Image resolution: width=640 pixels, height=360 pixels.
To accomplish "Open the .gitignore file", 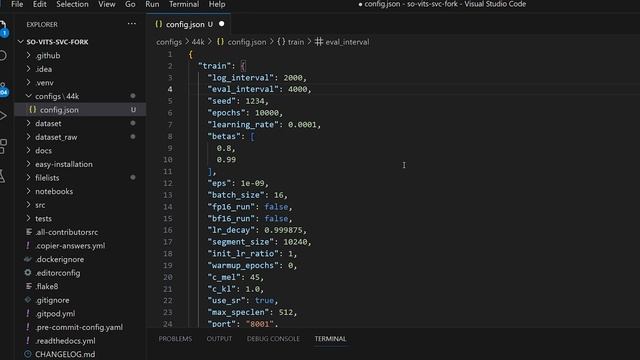I will [x=52, y=300].
